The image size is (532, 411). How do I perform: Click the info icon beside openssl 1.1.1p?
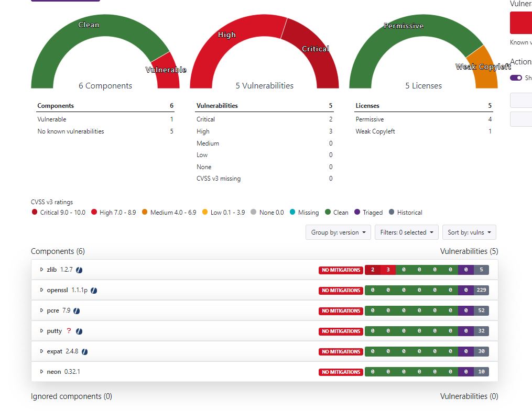[94, 291]
